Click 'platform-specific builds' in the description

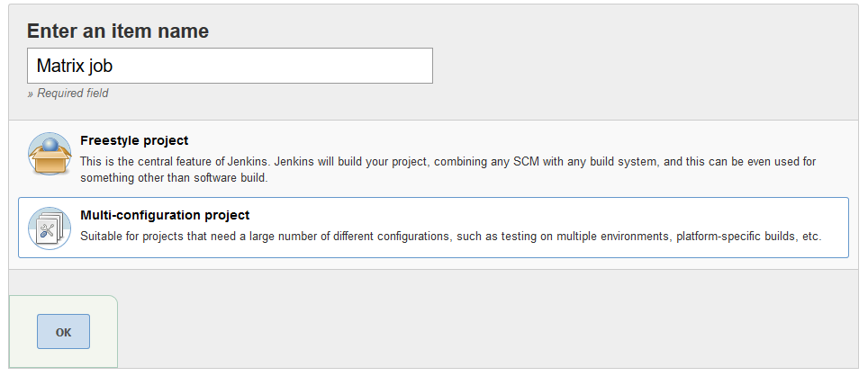[x=736, y=237]
